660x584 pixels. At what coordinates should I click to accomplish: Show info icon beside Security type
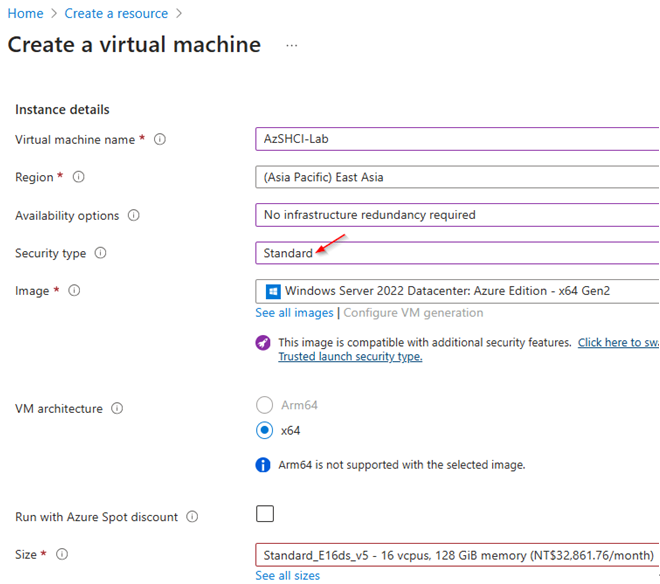pos(100,253)
